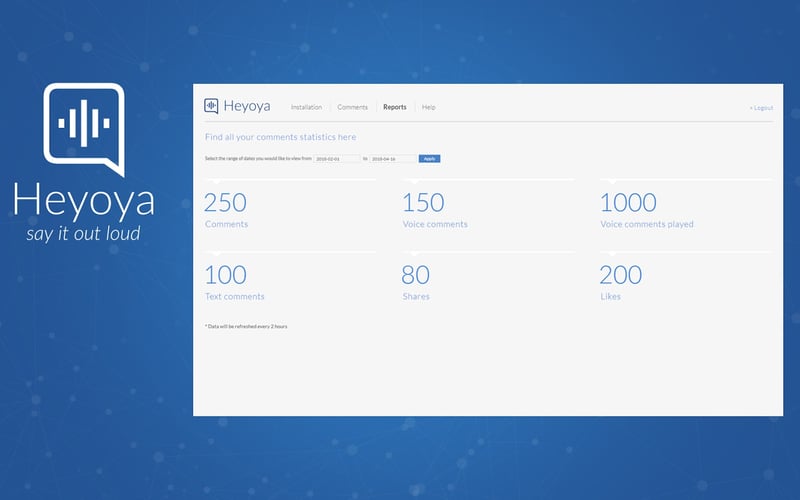
Task: Click the 1000 Voice comments played value
Action: coord(628,203)
